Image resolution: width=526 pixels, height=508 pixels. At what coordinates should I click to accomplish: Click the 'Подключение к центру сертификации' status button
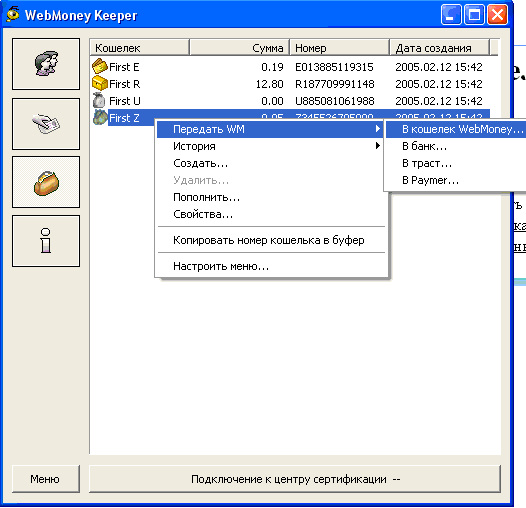(295, 479)
